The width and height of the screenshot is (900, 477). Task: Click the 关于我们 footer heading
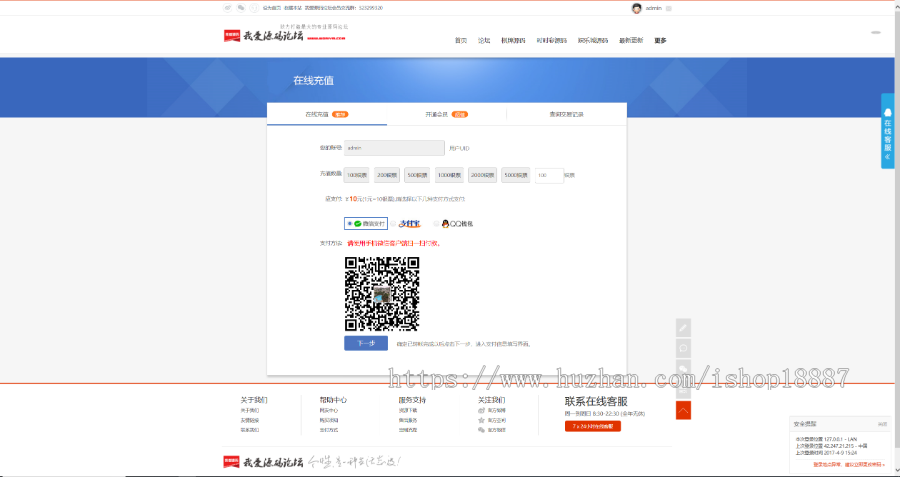coord(254,400)
